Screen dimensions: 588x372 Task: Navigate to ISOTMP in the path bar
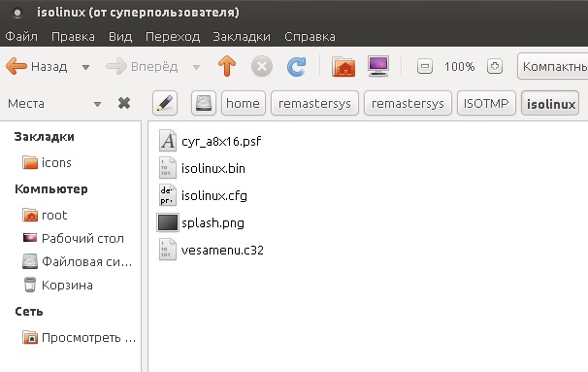pyautogui.click(x=486, y=103)
